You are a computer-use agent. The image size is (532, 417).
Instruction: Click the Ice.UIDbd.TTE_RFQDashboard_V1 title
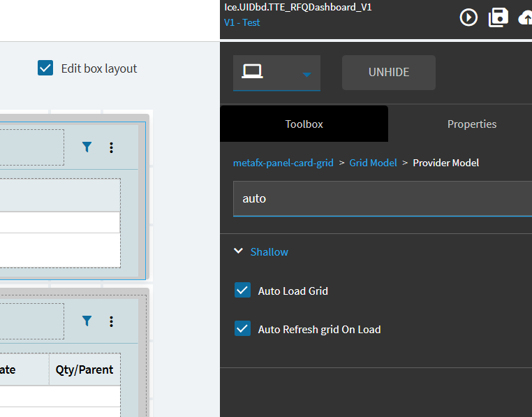pyautogui.click(x=298, y=7)
